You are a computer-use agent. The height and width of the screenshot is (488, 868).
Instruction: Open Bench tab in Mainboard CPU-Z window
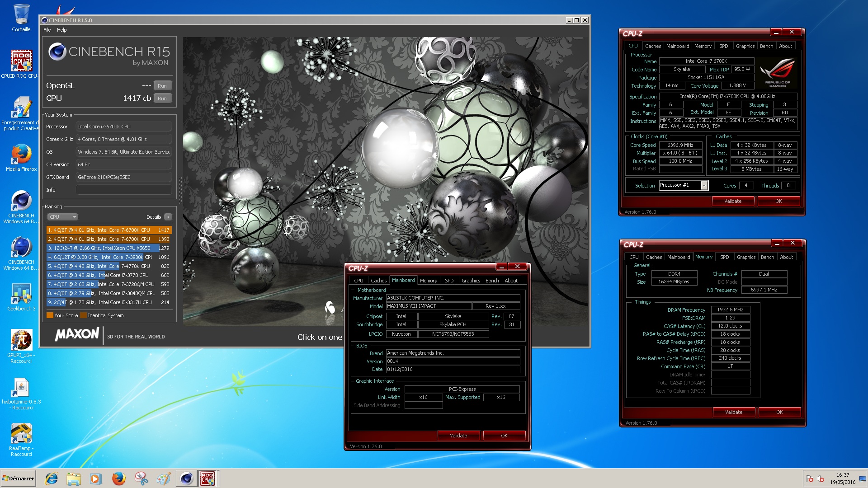coord(492,281)
